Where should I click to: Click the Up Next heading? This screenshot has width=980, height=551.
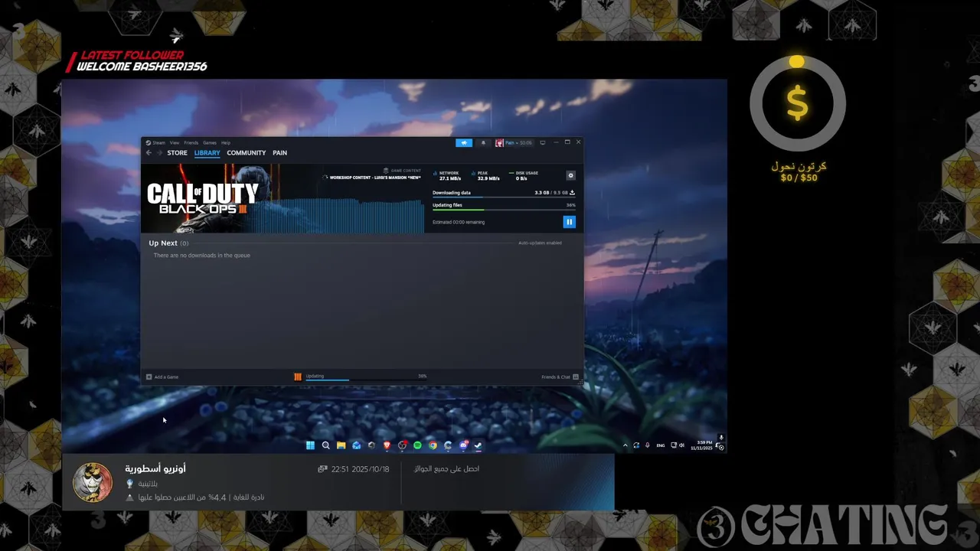click(x=163, y=243)
